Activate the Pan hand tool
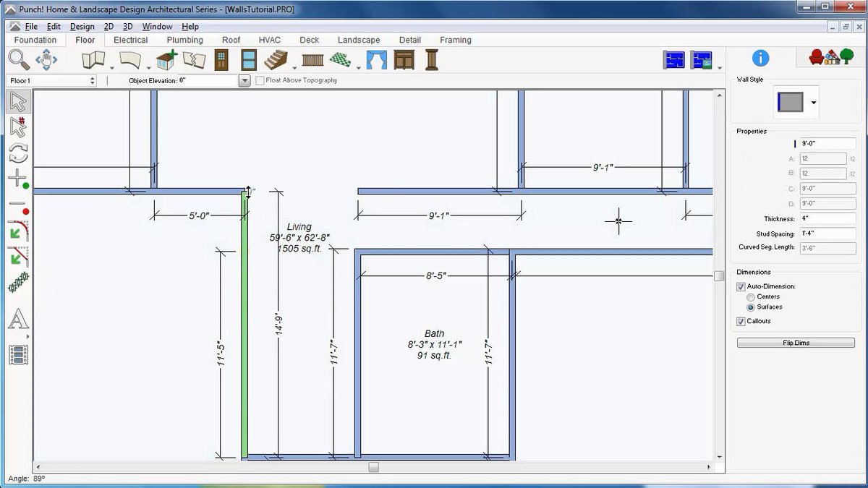The image size is (868, 488). point(46,59)
